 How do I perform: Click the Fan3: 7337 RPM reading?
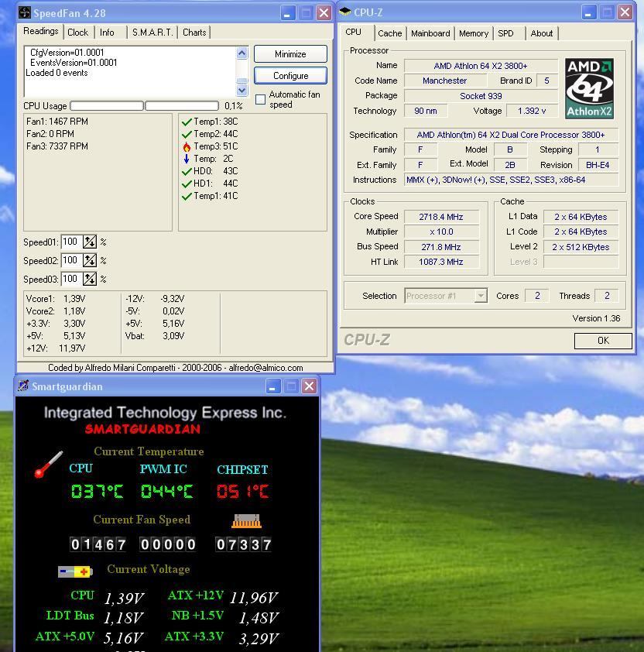tap(57, 146)
